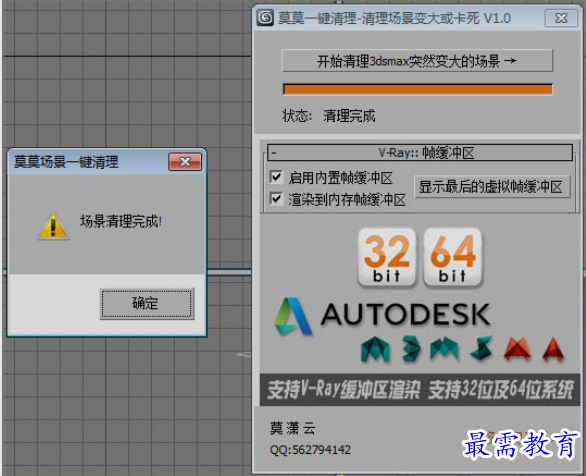Screen dimensions: 586x476
Task: Click the 64 bit icon
Action: 453,257
